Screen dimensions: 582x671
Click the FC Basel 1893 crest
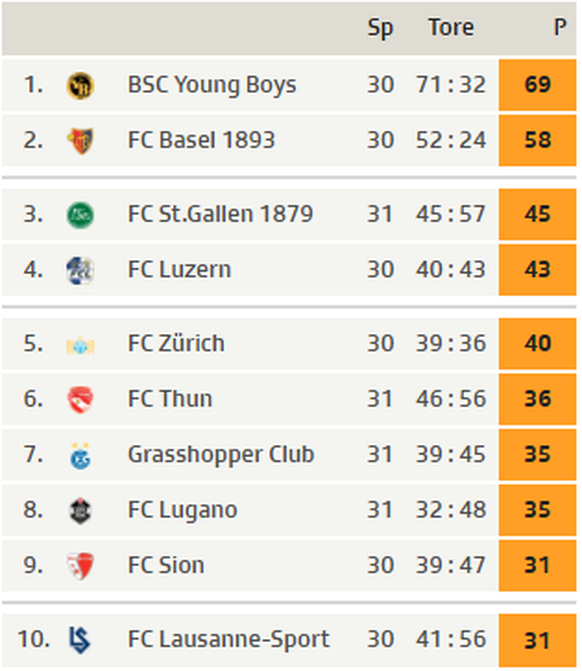click(80, 141)
